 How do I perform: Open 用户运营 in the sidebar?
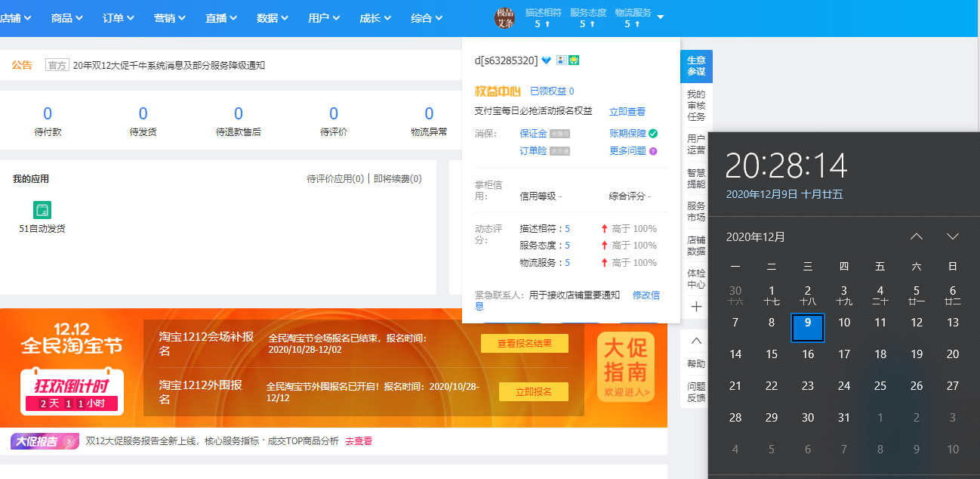coord(696,144)
